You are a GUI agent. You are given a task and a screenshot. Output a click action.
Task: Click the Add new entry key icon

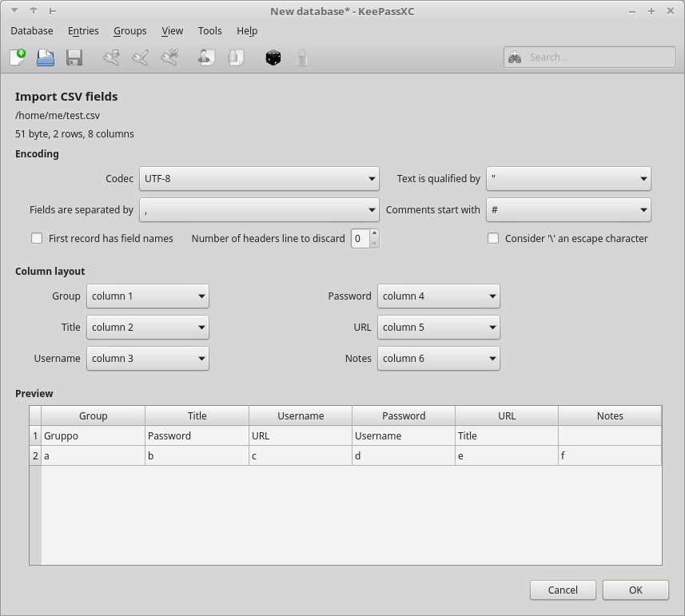point(112,57)
